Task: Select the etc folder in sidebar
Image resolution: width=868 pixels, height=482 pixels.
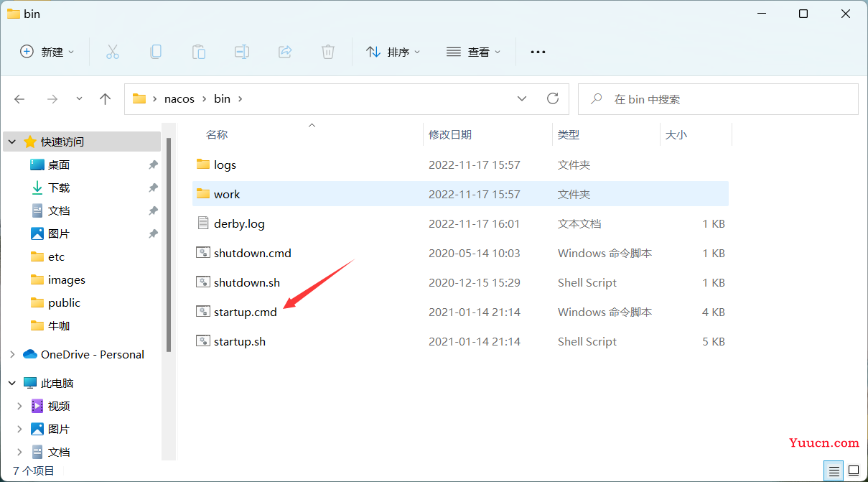Action: point(47,256)
